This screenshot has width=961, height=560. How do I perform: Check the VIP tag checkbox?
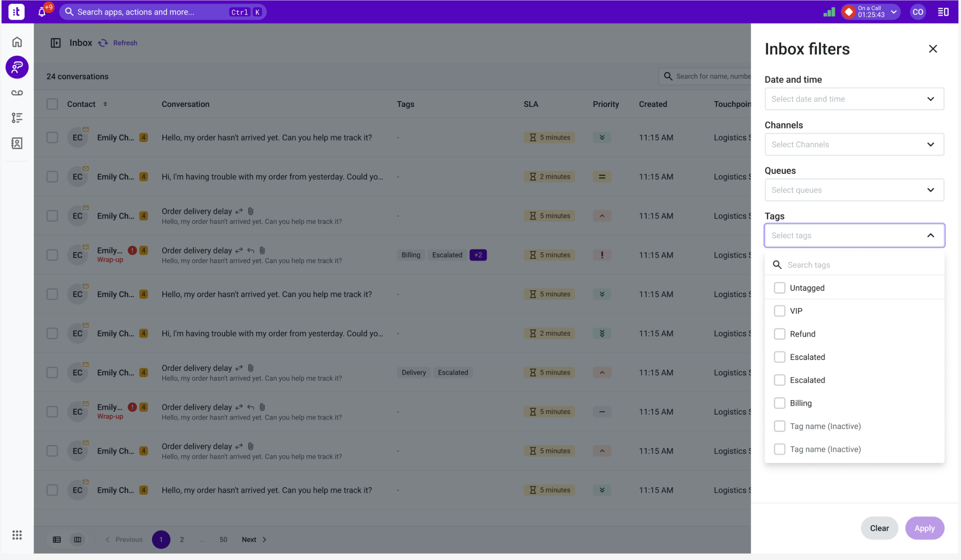pos(779,310)
